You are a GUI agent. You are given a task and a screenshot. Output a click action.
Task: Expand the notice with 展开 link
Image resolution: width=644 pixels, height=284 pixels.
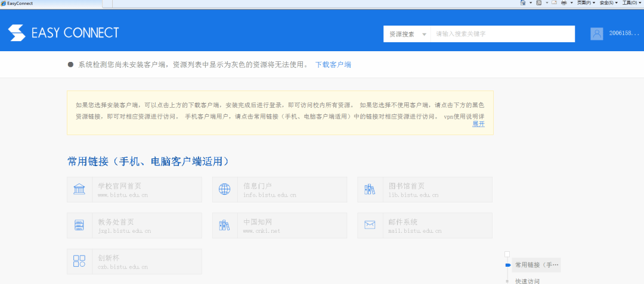coord(478,124)
